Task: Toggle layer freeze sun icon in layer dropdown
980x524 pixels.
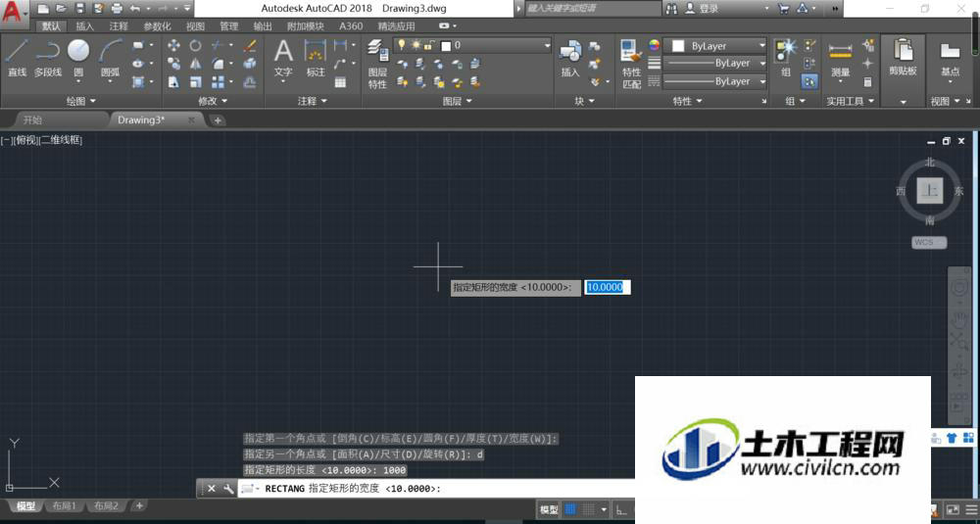Action: tap(415, 45)
